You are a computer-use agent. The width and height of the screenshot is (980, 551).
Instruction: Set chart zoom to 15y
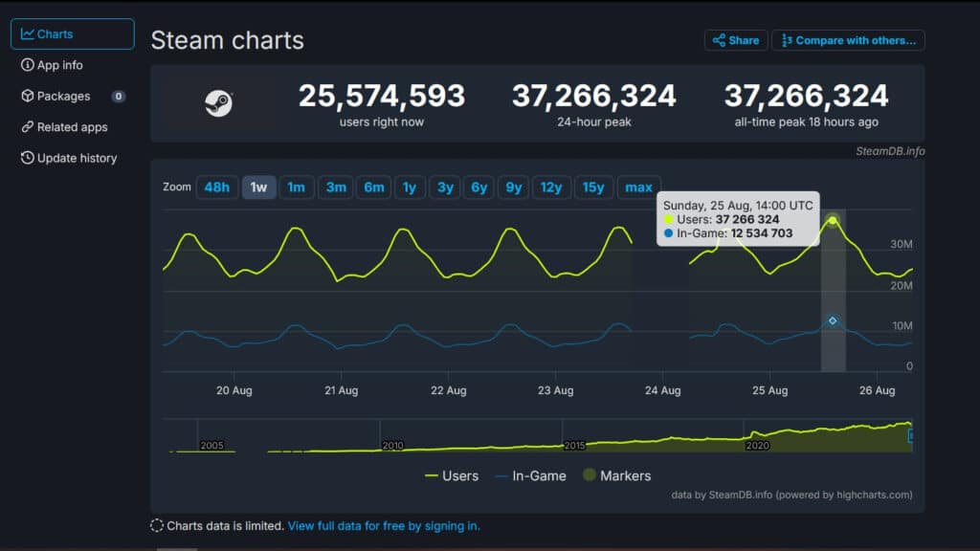(593, 187)
